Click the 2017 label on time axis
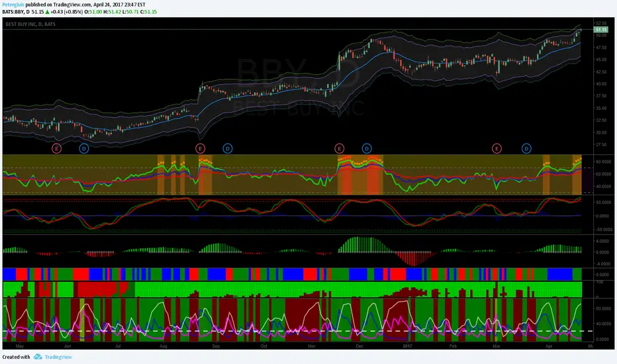617x364 pixels. click(407, 346)
